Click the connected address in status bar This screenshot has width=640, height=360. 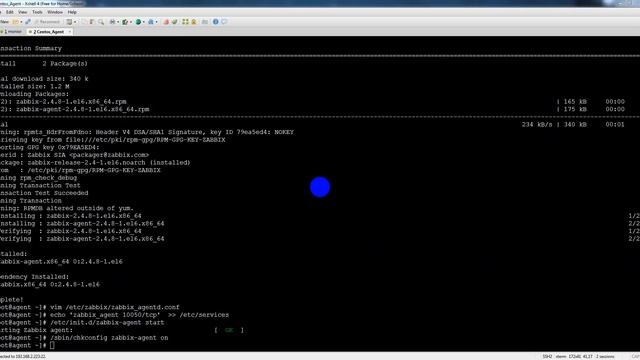23,356
